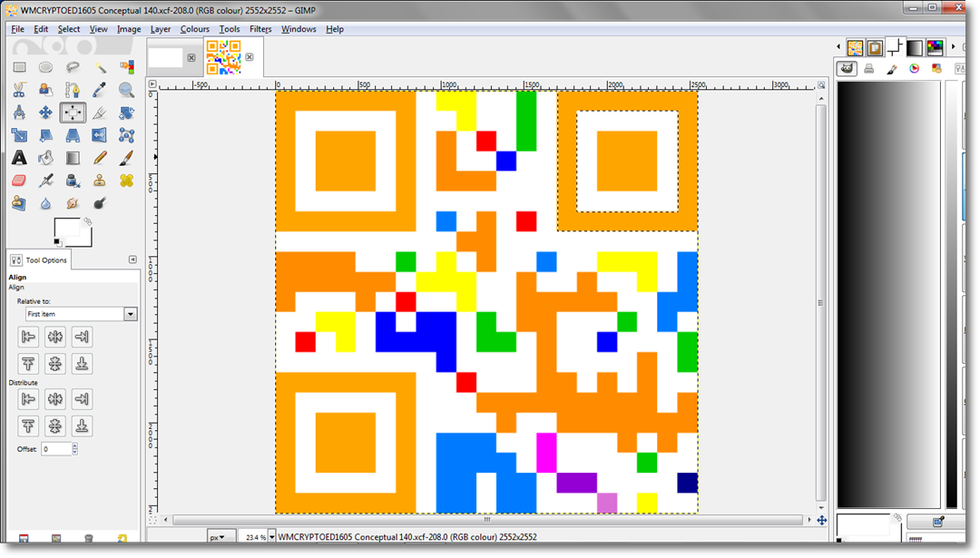Click the foreground/background colour swatch in toolbox

click(x=72, y=232)
